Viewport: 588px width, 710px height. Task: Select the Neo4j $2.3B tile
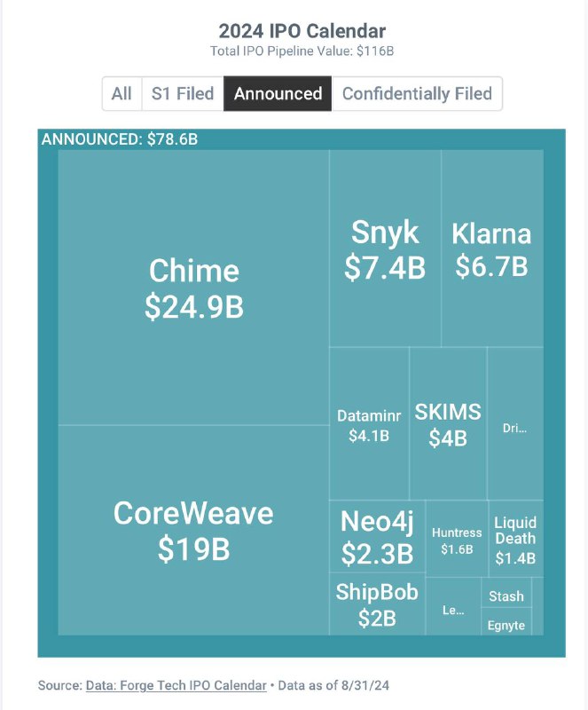(x=377, y=538)
